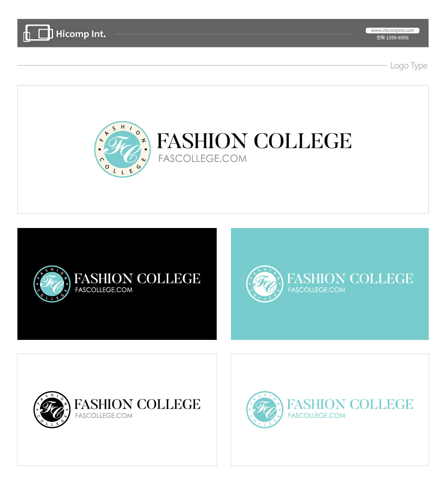Select the white FC emblem on teal panel
This screenshot has height=486, width=448.
[x=265, y=284]
